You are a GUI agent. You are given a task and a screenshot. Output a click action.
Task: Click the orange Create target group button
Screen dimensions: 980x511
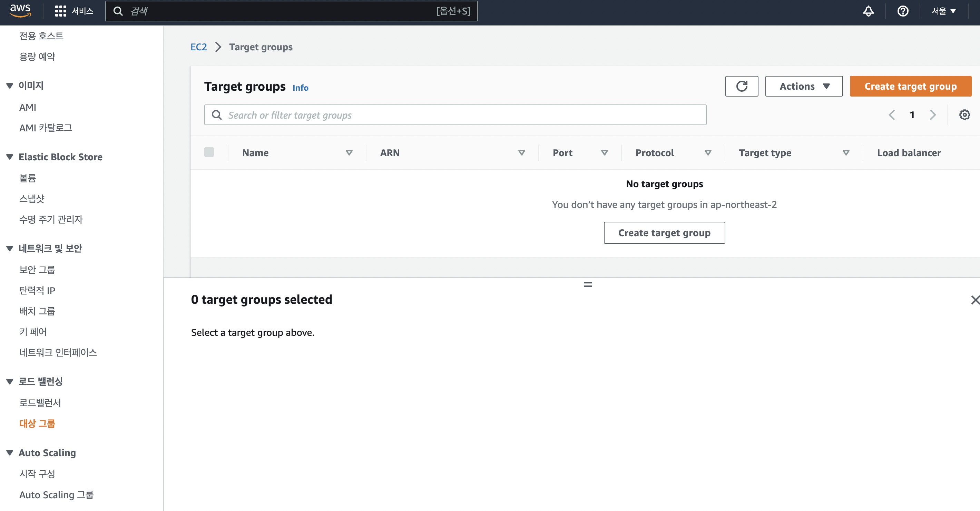(910, 86)
